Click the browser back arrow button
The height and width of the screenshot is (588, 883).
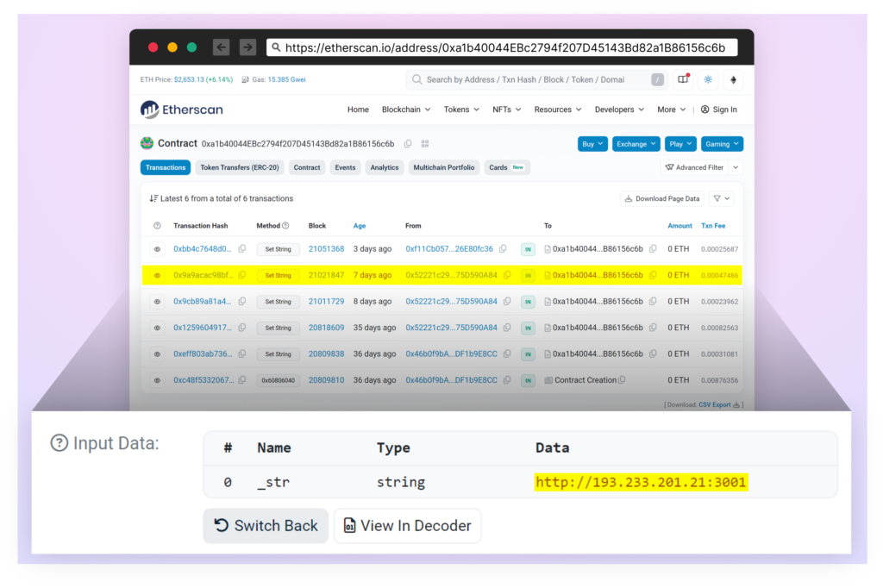coord(222,47)
